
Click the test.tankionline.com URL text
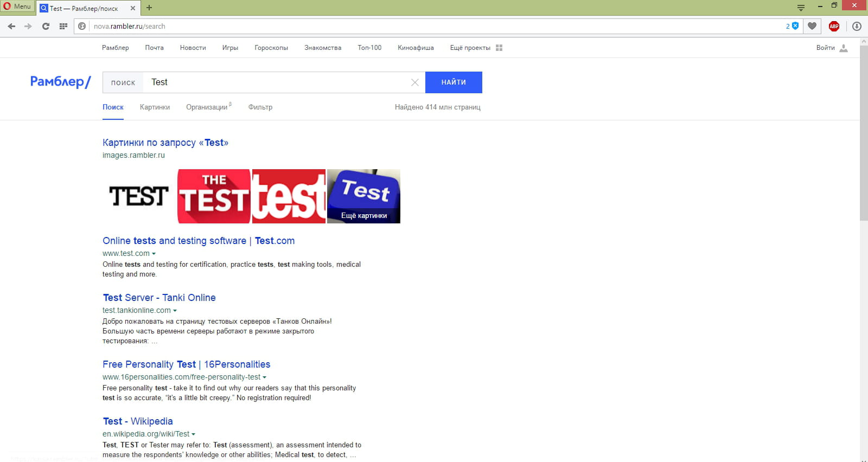point(137,310)
